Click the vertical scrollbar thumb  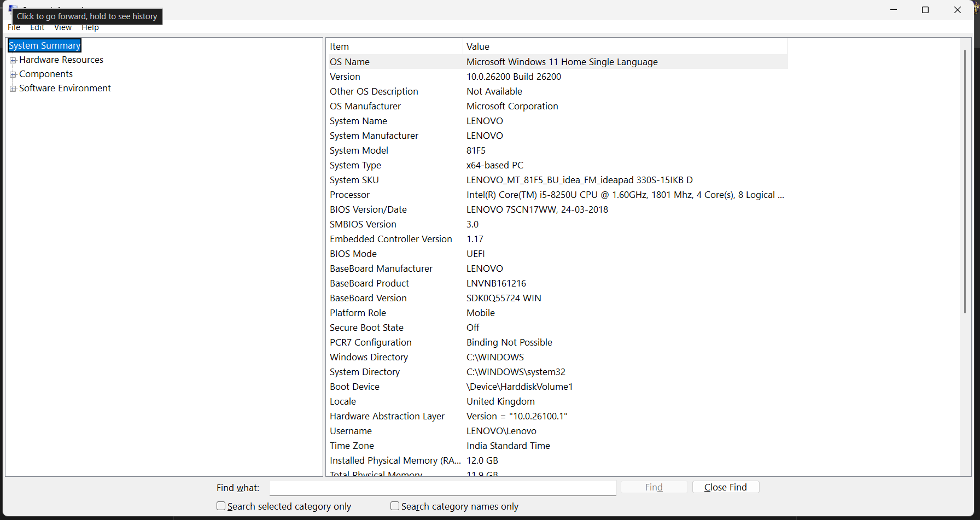tap(965, 180)
